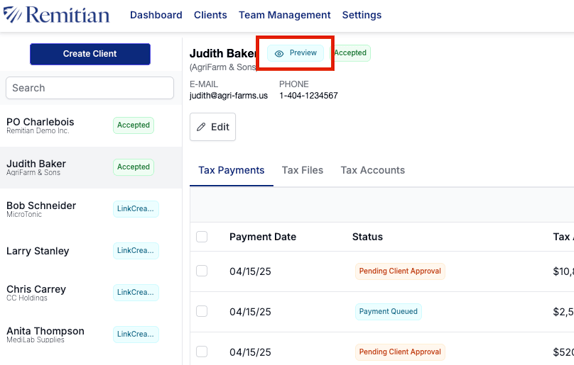Click LinkCrea... badge for Larry Stanley

pos(136,250)
